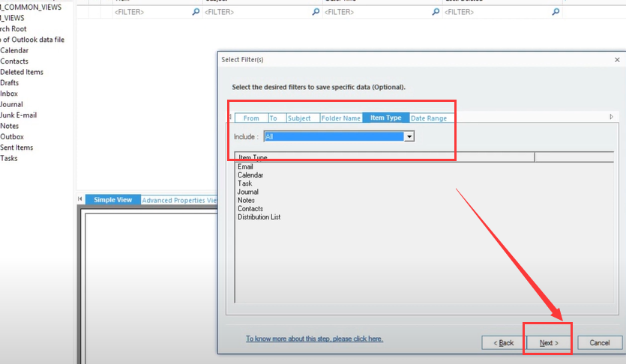Image resolution: width=626 pixels, height=364 pixels.
Task: Open the Advanced Properties View tab
Action: coord(179,200)
